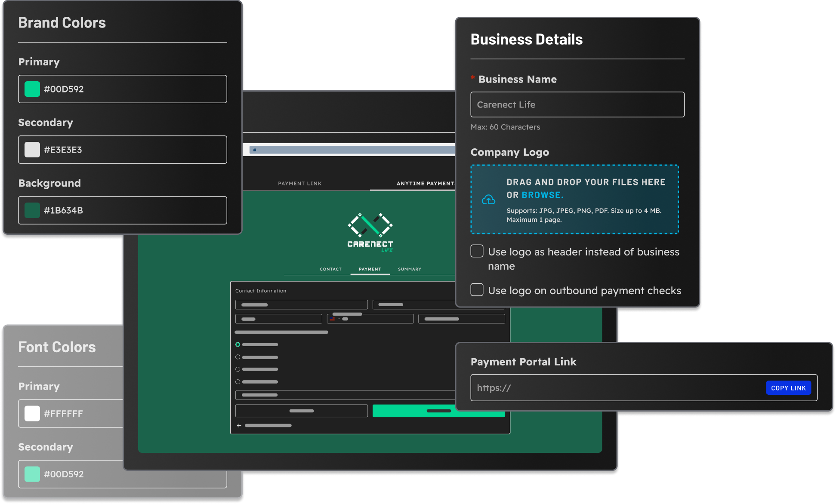Check 'Use logo on outbound payment checks'

point(477,289)
